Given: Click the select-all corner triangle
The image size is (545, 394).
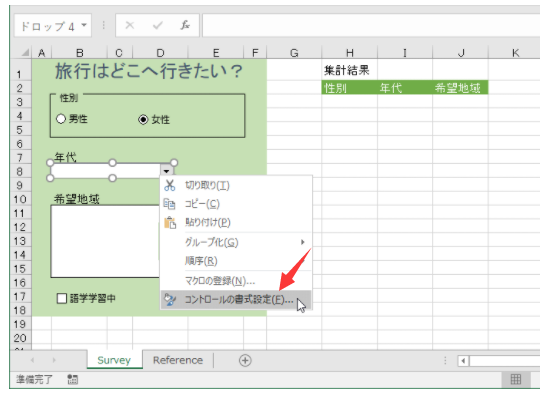Looking at the screenshot, I should (x=25, y=53).
